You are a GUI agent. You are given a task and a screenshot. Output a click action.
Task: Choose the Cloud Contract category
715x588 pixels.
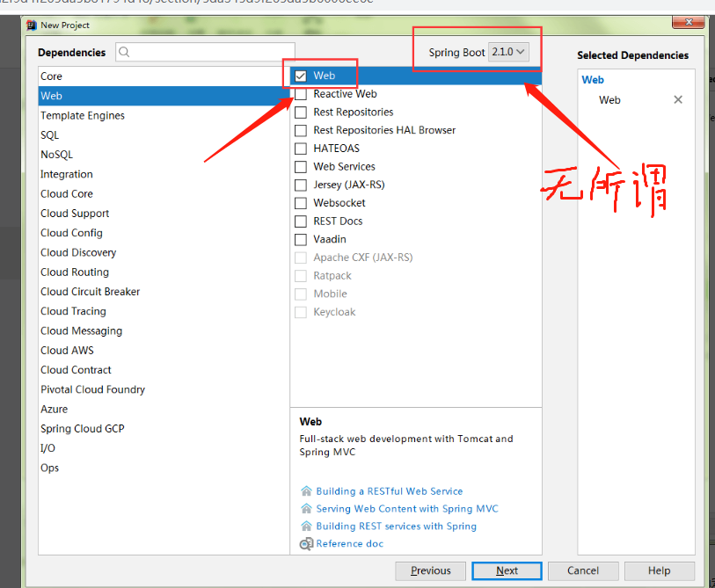point(164,370)
